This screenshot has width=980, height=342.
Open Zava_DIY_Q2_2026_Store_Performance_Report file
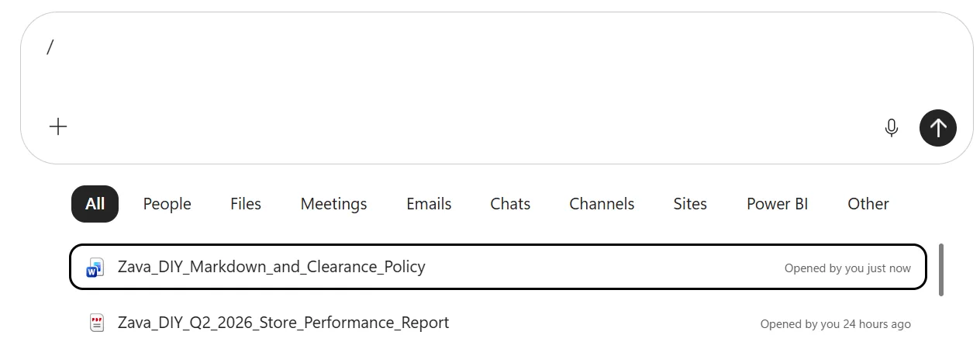pyautogui.click(x=498, y=323)
